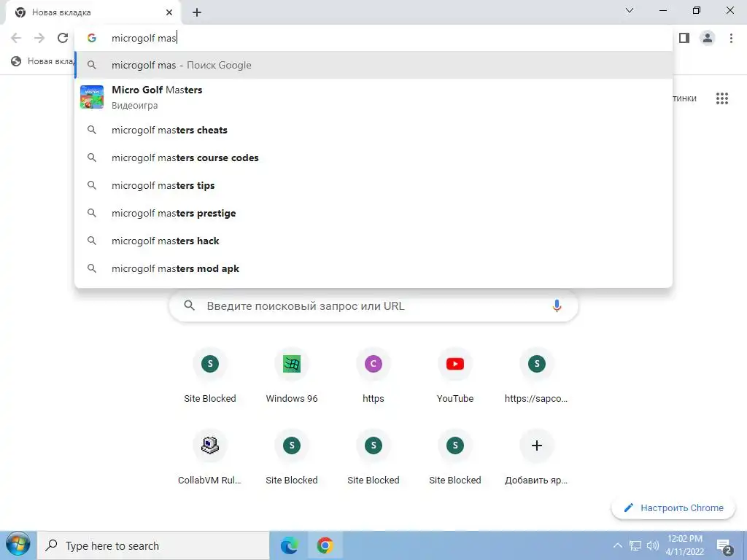This screenshot has width=747, height=560.
Task: Click Type here to search taskbar box
Action: click(x=153, y=545)
